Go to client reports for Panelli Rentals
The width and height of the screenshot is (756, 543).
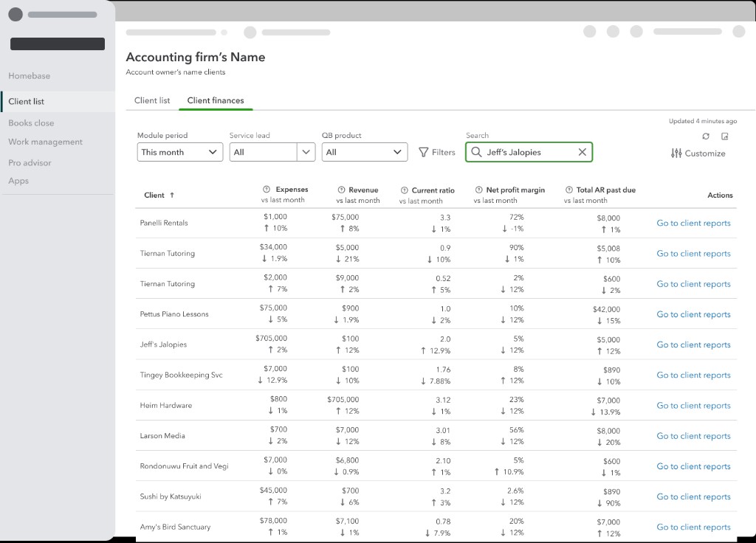point(693,223)
